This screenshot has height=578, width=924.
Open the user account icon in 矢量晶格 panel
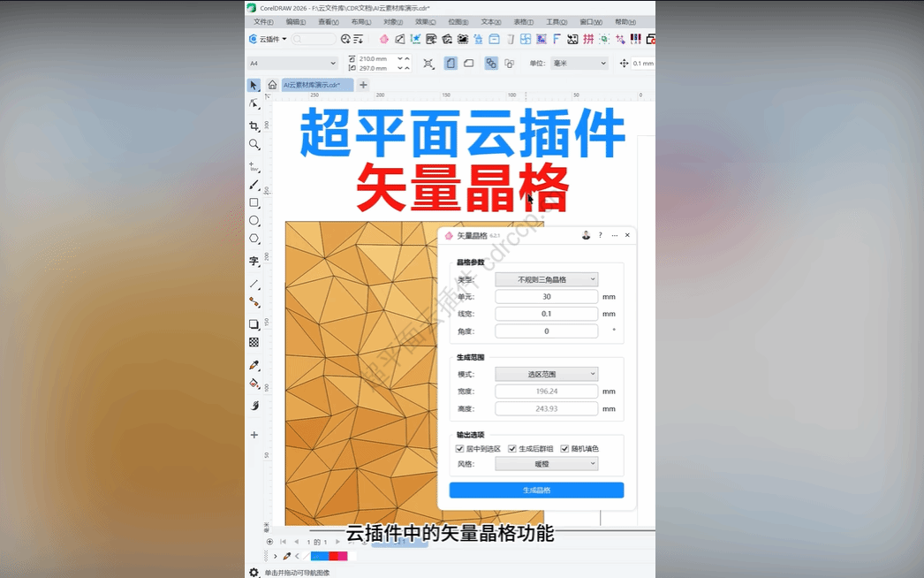(586, 235)
